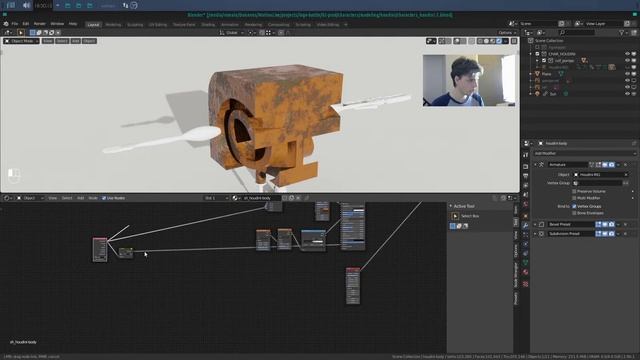
Task: Open the node editor View menu
Action: (53, 198)
